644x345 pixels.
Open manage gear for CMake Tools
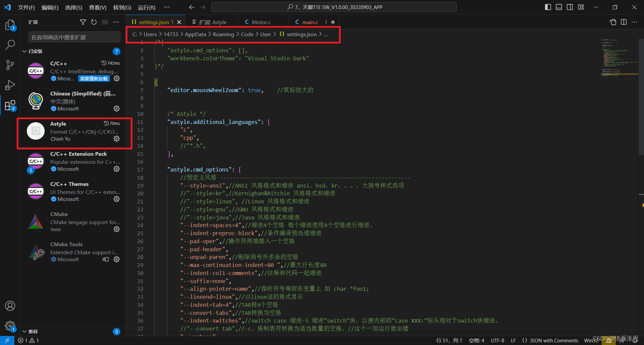(116, 259)
